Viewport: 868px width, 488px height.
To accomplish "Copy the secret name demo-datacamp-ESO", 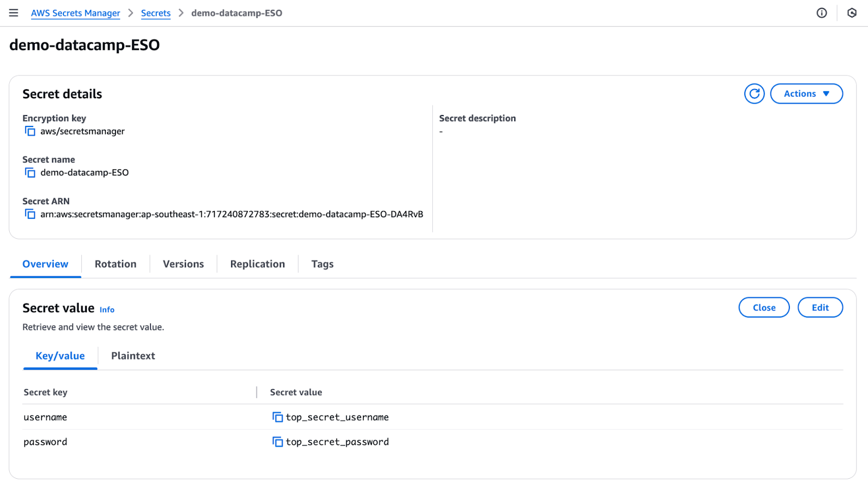I will (x=30, y=173).
